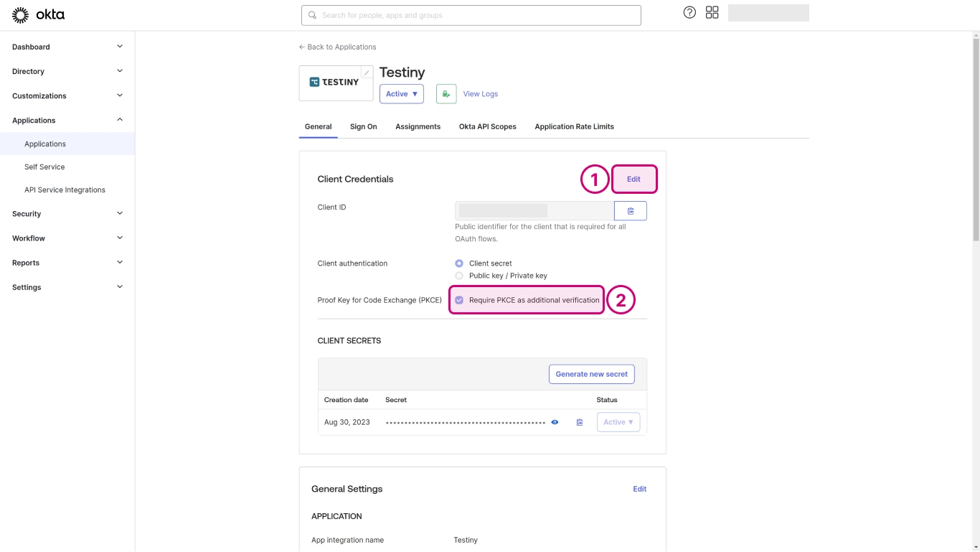Open the apps grid icon

(712, 12)
